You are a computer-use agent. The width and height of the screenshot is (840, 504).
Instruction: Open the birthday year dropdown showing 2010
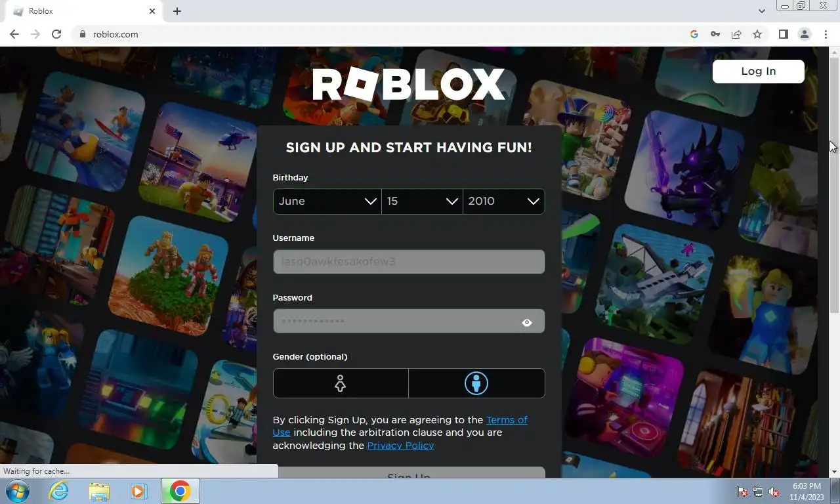coord(503,201)
